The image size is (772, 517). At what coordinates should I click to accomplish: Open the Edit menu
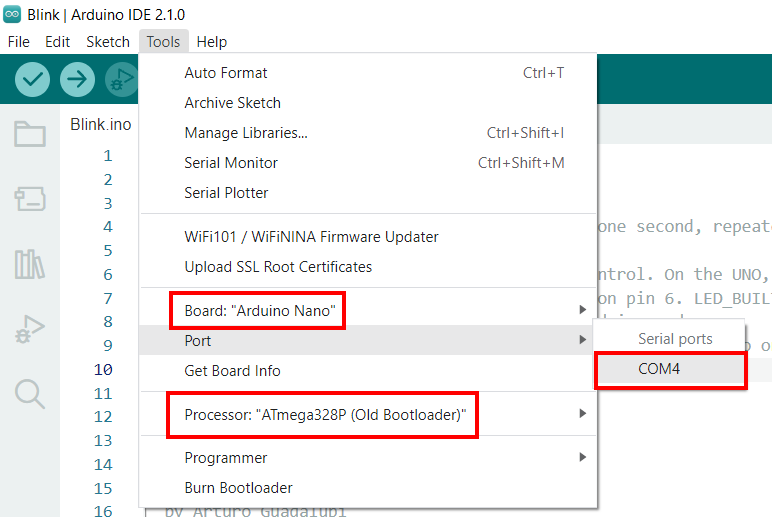58,42
